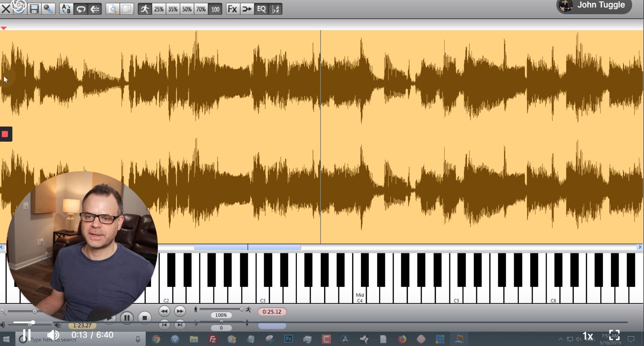
Task: Click the waveform scrollbar left arrow
Action: click(2, 247)
